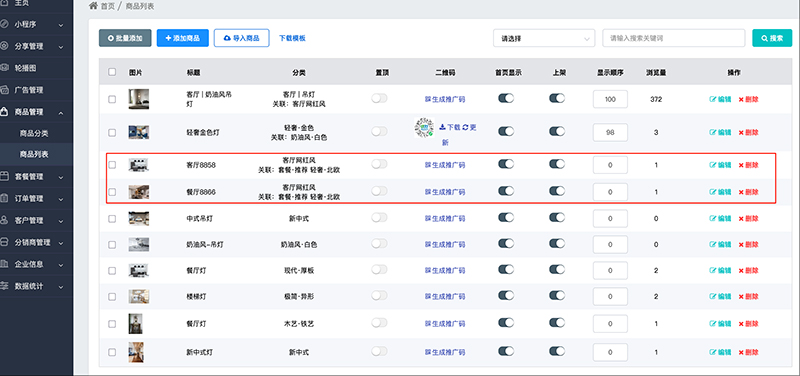Screen dimensions: 800x376
Task: Click the home icon in breadcrumb
Action: point(93,6)
